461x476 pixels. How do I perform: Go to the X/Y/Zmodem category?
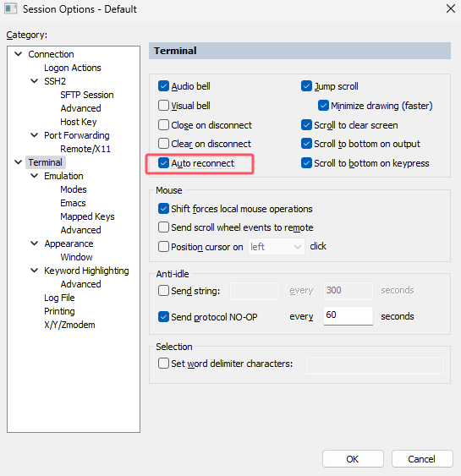coord(69,325)
